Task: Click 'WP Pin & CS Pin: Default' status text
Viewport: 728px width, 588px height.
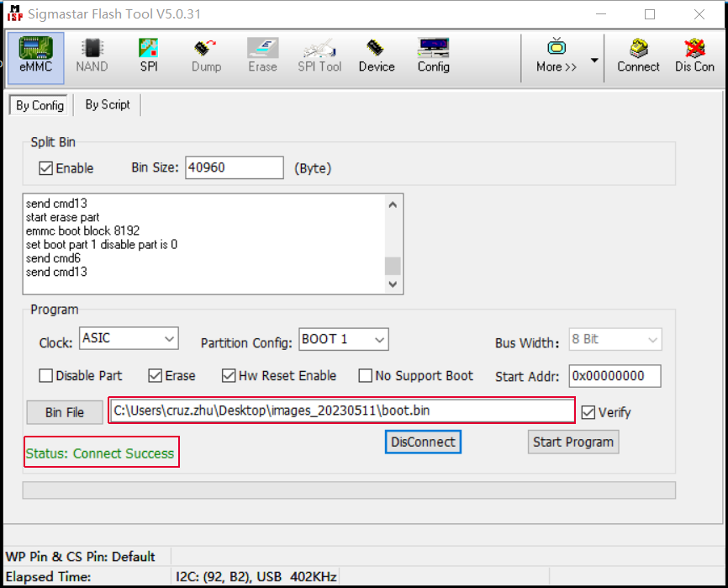Action: point(81,556)
